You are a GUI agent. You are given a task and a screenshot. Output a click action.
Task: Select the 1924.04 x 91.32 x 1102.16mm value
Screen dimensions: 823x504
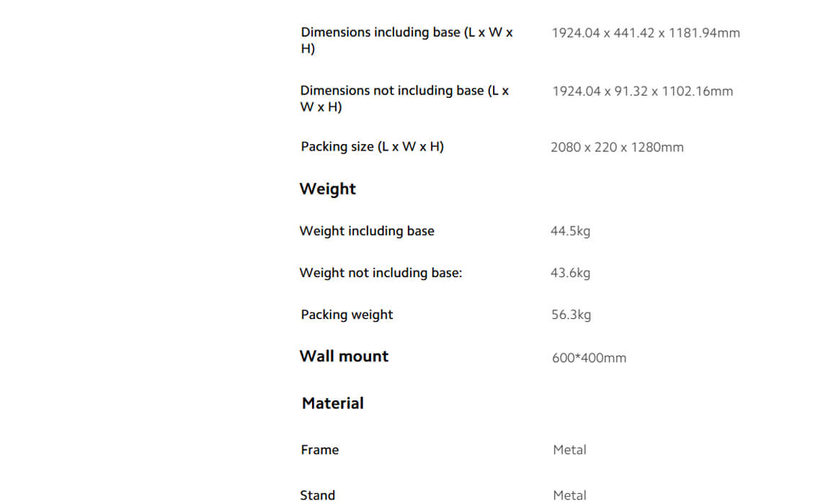pos(642,91)
